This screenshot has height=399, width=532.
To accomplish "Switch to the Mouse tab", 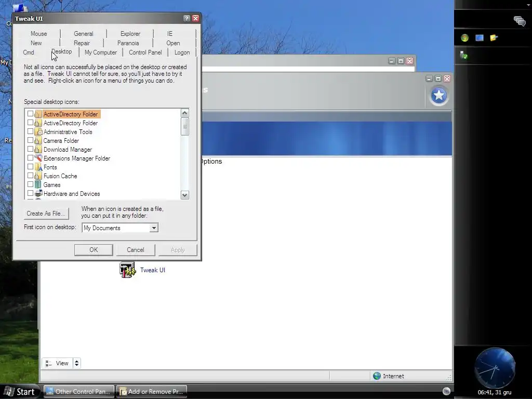I will pos(38,34).
